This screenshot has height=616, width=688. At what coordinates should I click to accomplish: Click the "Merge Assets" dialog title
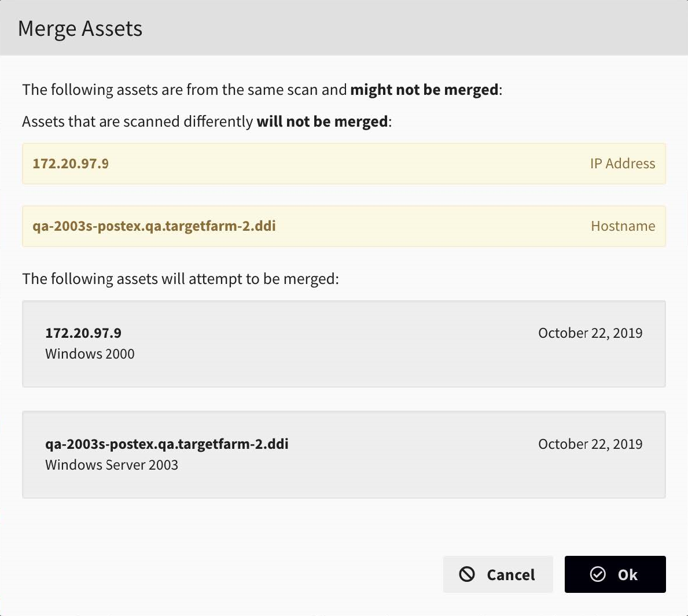click(80, 28)
